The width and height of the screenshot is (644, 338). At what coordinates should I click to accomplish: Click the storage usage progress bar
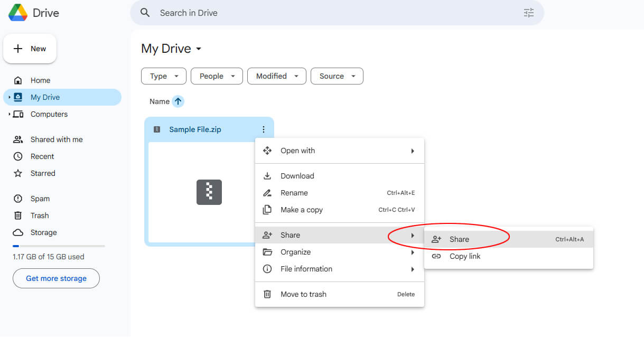(58, 245)
